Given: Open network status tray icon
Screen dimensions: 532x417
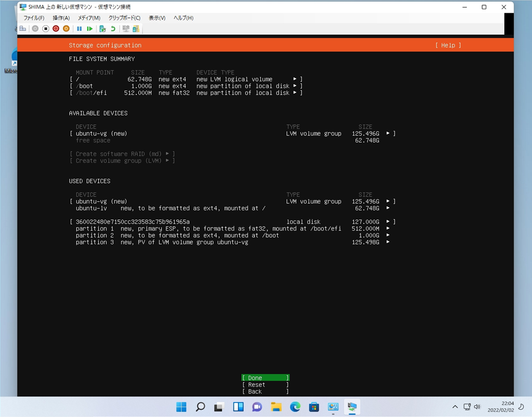Looking at the screenshot, I should [467, 406].
